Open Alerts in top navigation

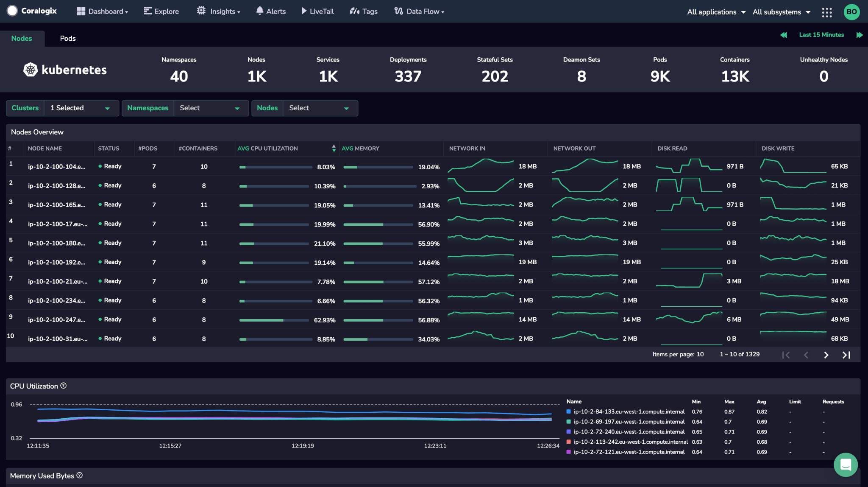(271, 11)
